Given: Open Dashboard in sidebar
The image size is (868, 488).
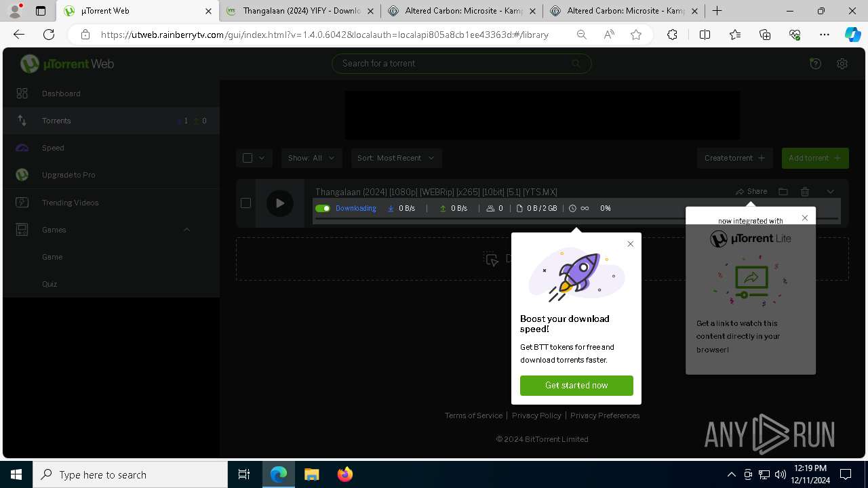Looking at the screenshot, I should (111, 94).
